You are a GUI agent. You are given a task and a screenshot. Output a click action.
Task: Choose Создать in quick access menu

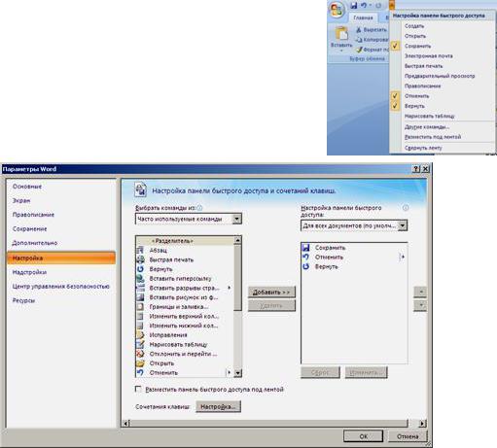[x=414, y=26]
